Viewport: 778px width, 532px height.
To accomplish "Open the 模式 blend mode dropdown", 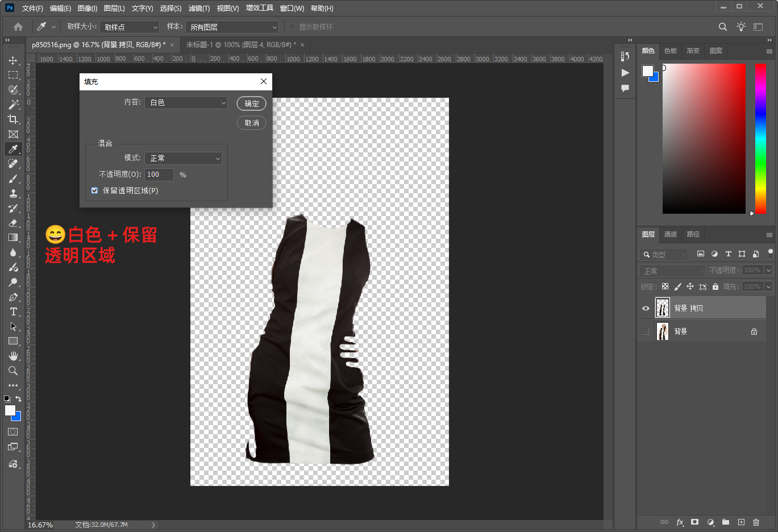I will 183,158.
